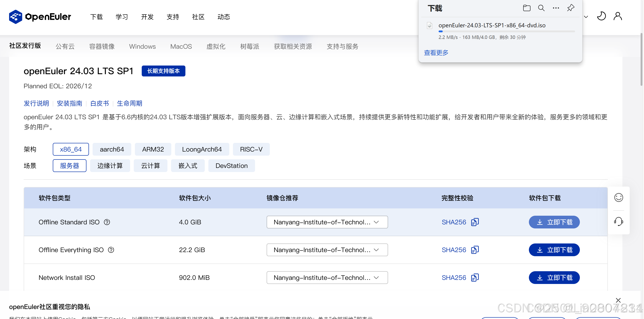
Task: Open smiley feedback icon on sidebar
Action: (619, 197)
